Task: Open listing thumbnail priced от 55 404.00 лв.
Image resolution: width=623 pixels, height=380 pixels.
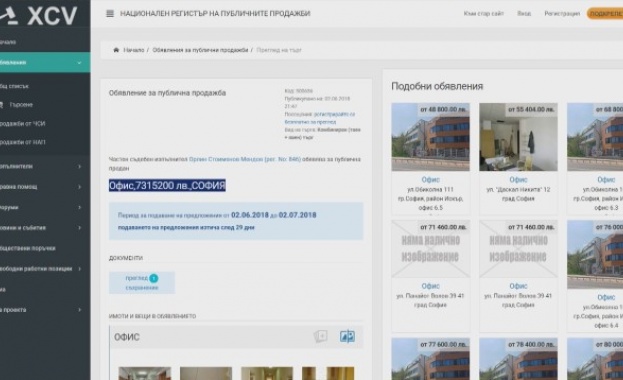Action: tap(518, 137)
